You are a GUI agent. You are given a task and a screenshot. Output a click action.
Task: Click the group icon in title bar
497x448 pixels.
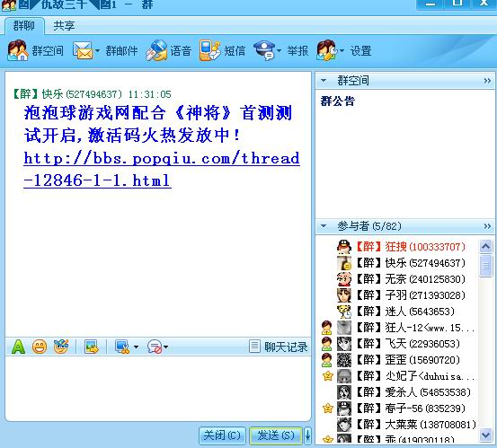9,5
